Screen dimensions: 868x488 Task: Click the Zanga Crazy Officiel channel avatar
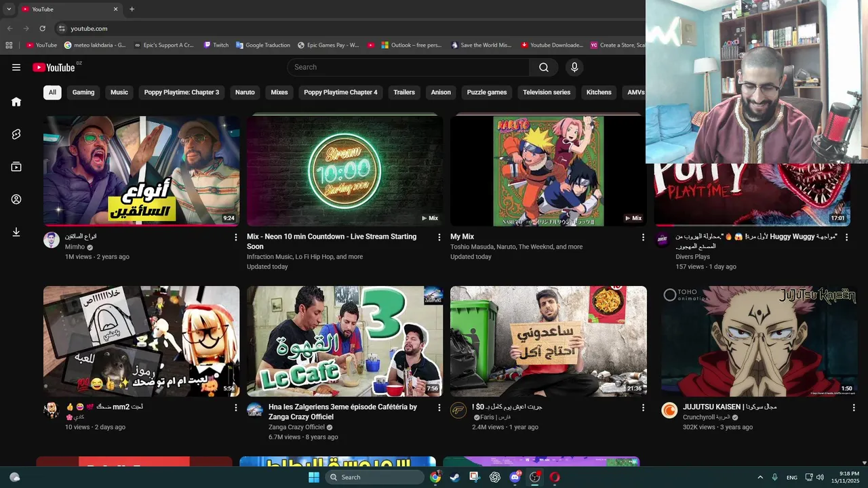pos(255,410)
